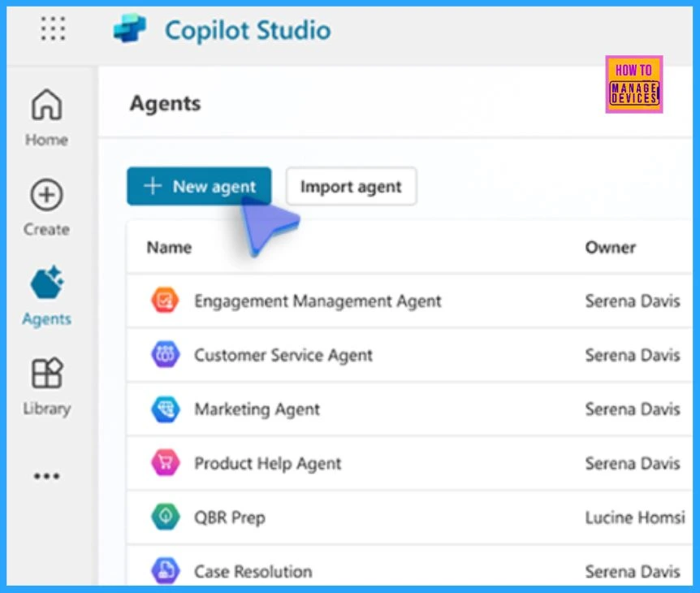700x593 pixels.
Task: Click the Engagement Management Agent icon
Action: click(165, 301)
